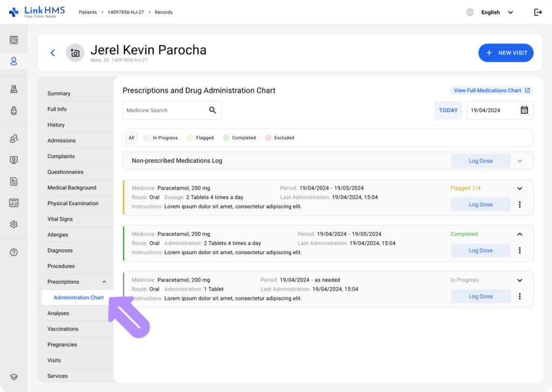This screenshot has width=552, height=392.
Task: Click the magnifier icon in Medicine Search
Action: (x=212, y=110)
